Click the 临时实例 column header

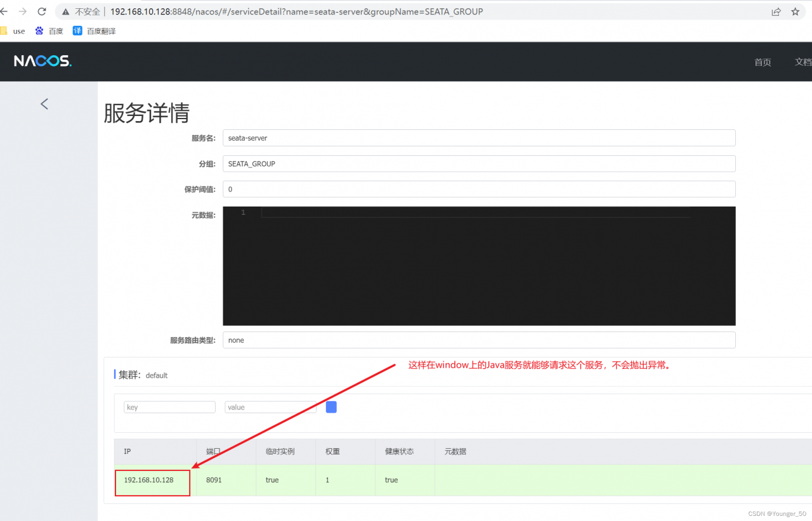pyautogui.click(x=286, y=451)
